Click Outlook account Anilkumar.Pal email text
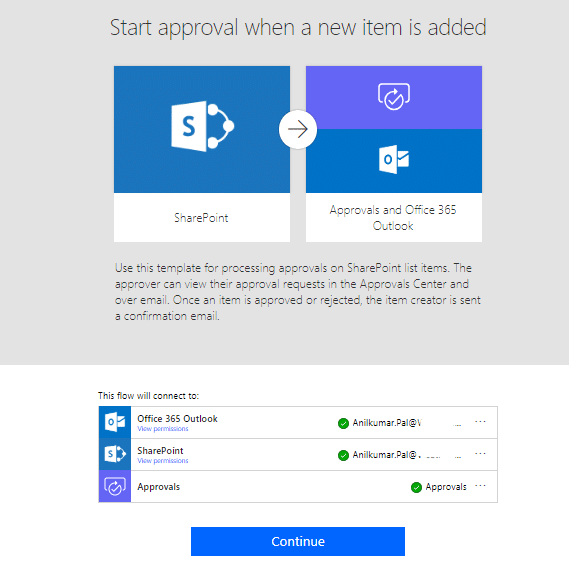This screenshot has height=570, width=569. 387,423
